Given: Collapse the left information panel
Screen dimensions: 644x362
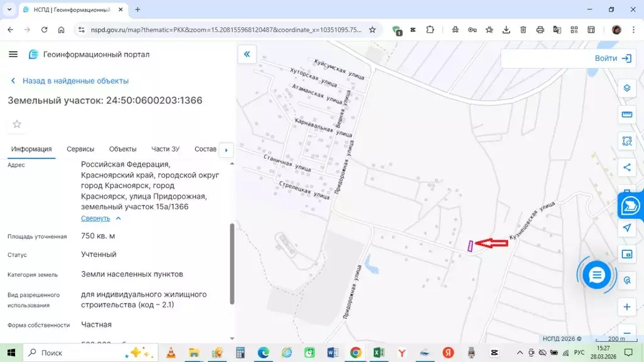Looking at the screenshot, I should point(247,55).
